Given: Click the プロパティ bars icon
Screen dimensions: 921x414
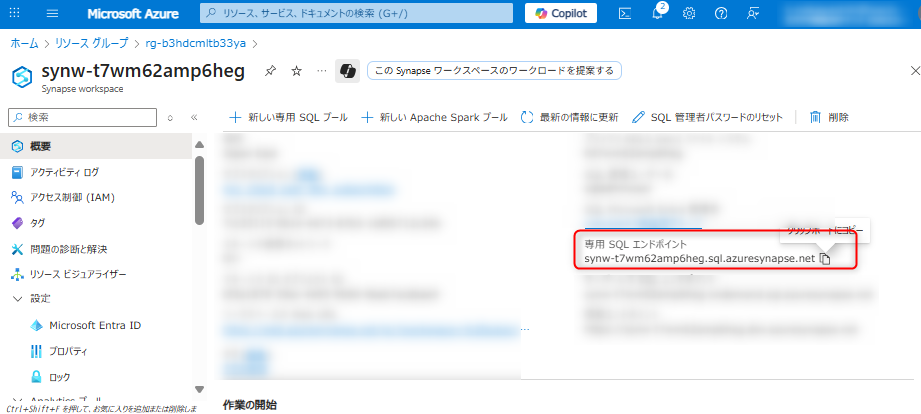Looking at the screenshot, I should coord(36,351).
